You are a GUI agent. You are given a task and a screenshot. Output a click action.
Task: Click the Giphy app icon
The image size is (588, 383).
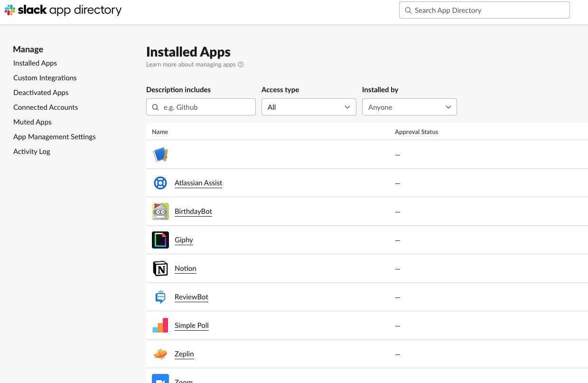tap(160, 240)
